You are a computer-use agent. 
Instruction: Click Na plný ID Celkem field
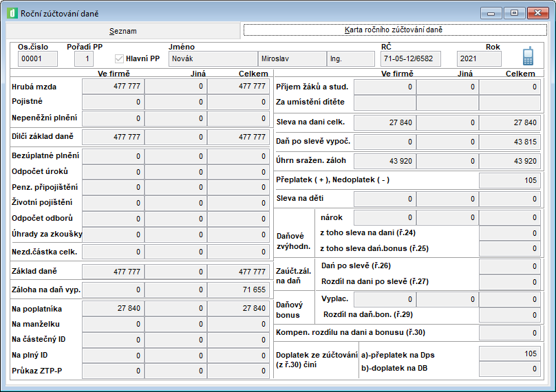tap(238, 356)
